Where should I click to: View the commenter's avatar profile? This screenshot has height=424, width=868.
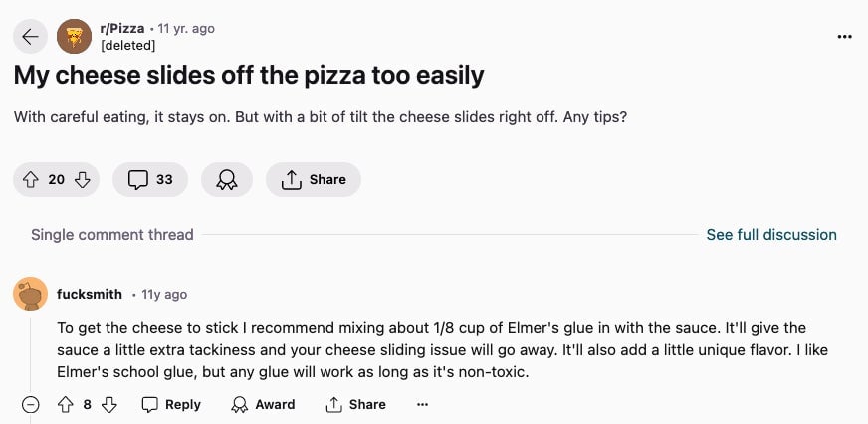(31, 294)
